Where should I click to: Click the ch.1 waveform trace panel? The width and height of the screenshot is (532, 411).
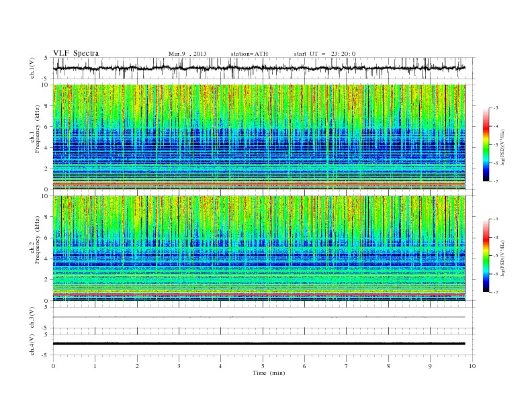tap(264, 68)
